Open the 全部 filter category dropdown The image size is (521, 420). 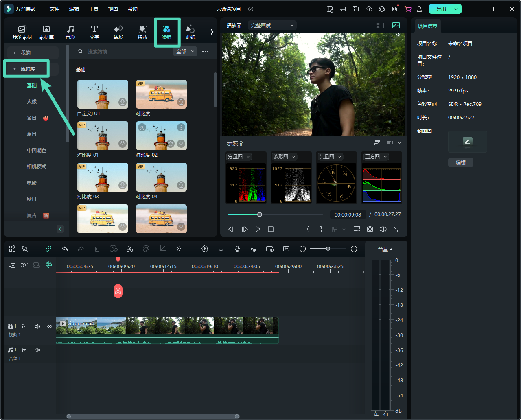[x=185, y=51]
